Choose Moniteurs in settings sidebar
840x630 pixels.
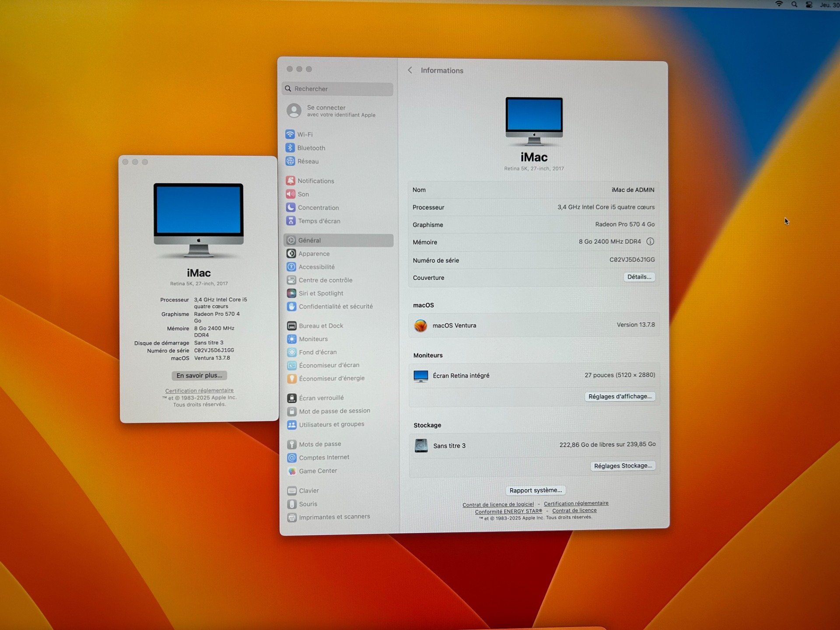(313, 339)
